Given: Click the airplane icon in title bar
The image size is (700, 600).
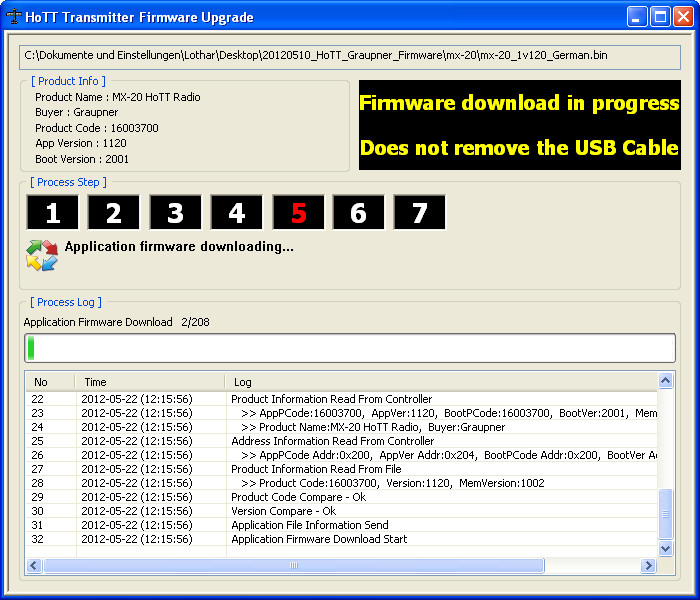Looking at the screenshot, I should (14, 17).
